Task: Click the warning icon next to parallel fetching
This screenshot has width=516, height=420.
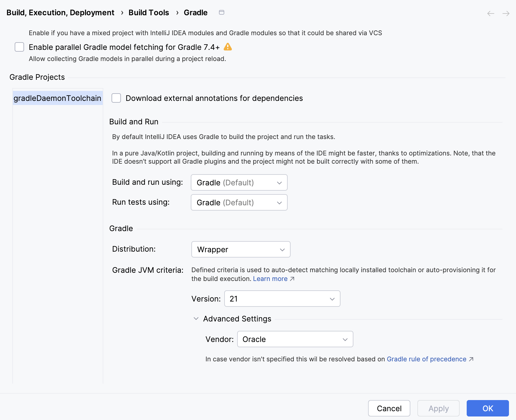Action: (228, 47)
